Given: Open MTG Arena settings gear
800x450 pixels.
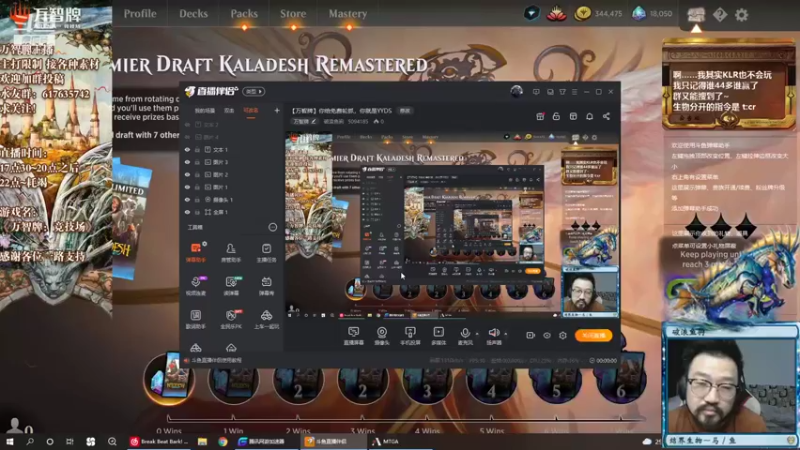Looking at the screenshot, I should [x=741, y=15].
